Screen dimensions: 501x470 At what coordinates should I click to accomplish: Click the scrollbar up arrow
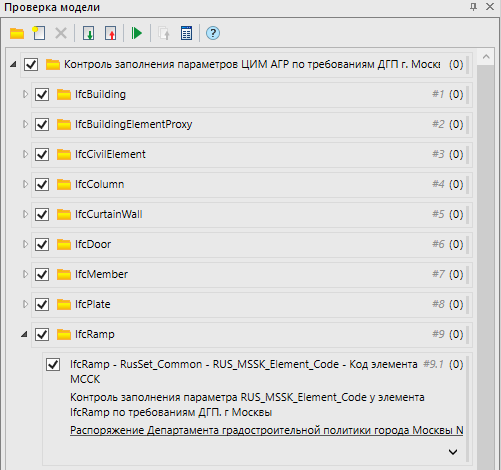pyautogui.click(x=486, y=57)
